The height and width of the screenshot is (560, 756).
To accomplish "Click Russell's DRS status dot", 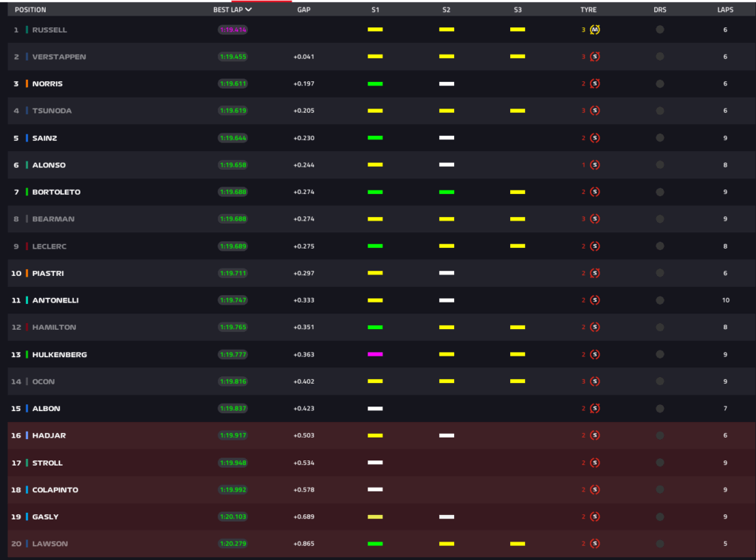I will tap(660, 30).
